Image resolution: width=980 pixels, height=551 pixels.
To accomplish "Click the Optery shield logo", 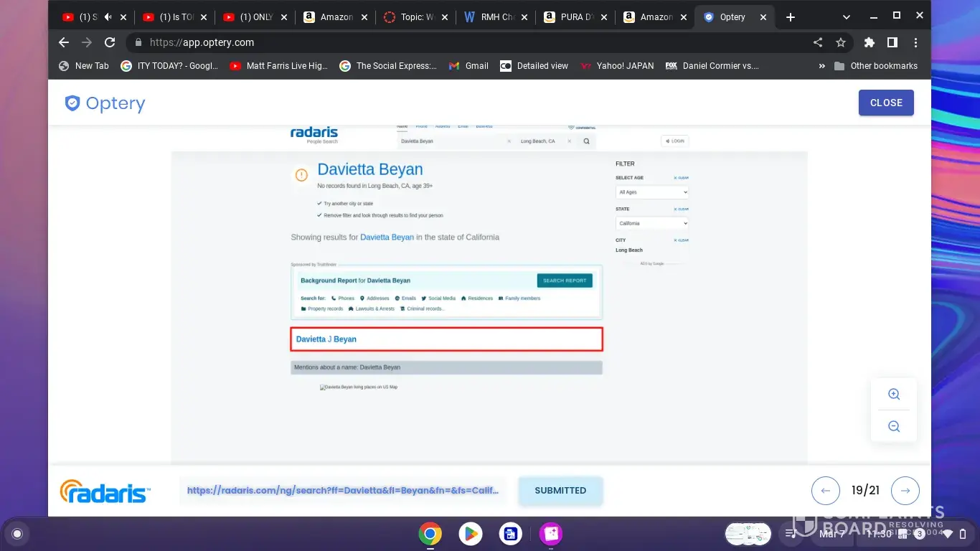I will pos(72,103).
